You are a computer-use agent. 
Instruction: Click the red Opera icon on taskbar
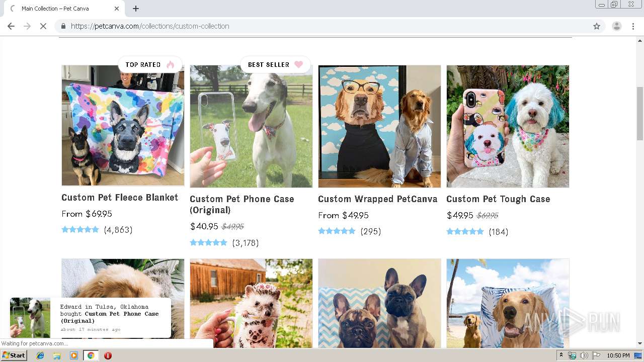pos(108,355)
